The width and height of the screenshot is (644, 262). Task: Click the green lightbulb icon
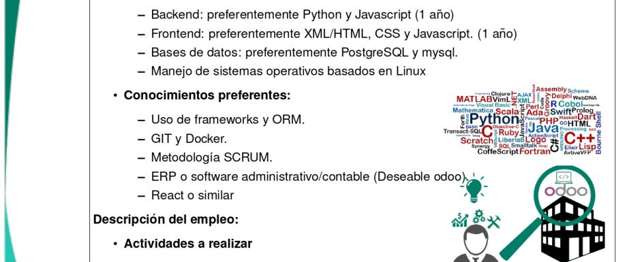474,188
